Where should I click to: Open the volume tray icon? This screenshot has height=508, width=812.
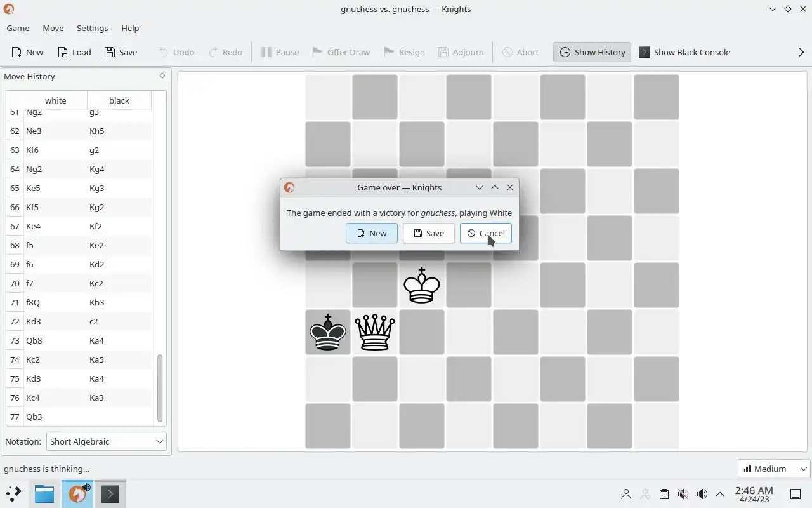click(x=702, y=494)
